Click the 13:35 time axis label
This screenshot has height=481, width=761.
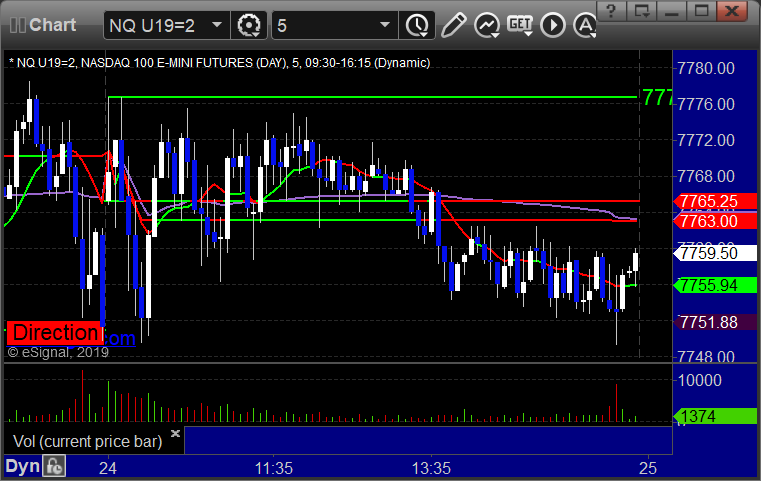(x=431, y=468)
